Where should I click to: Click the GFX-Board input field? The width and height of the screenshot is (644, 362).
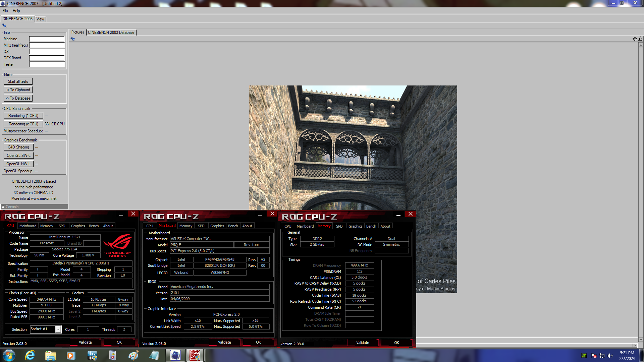47,58
